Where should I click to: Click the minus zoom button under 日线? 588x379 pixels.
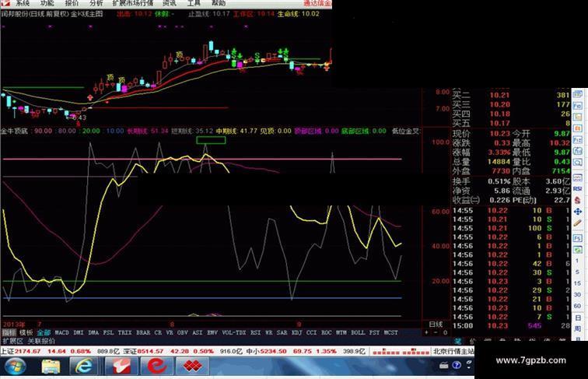[436, 332]
